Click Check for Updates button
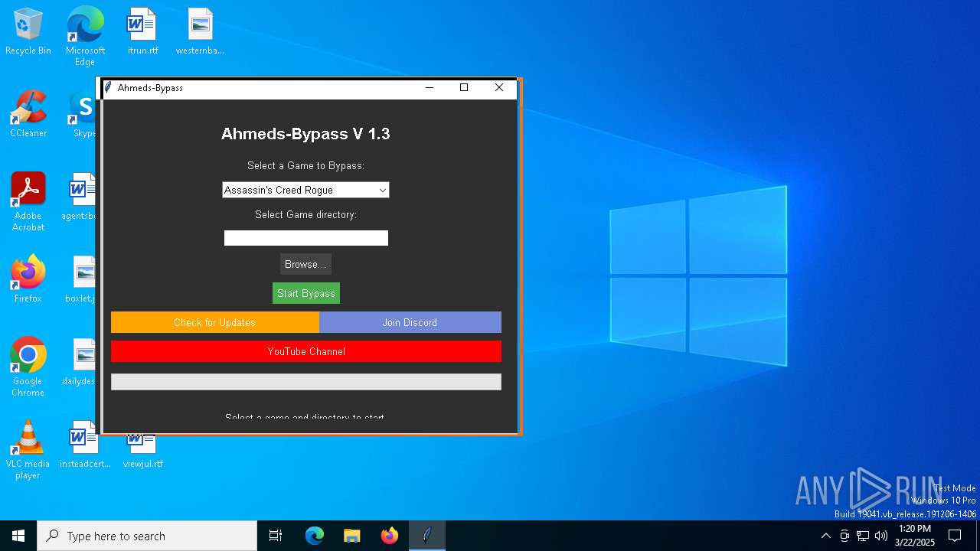The width and height of the screenshot is (980, 551). (214, 322)
